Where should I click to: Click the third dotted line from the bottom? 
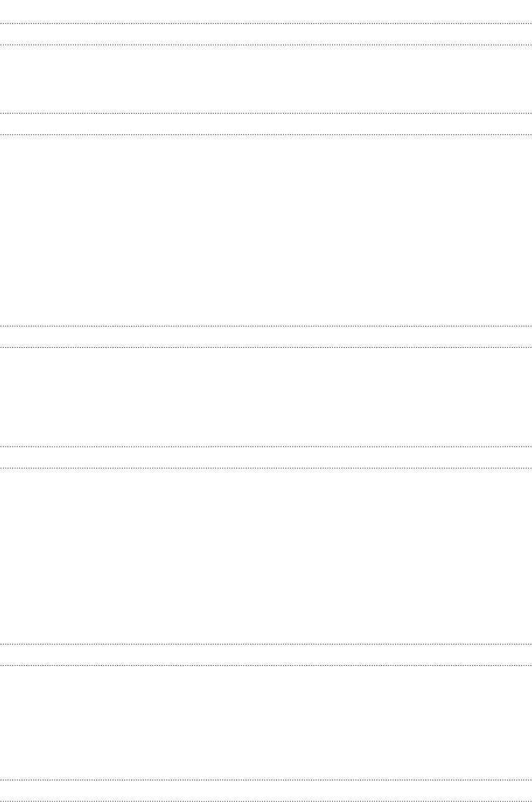coord(266,664)
